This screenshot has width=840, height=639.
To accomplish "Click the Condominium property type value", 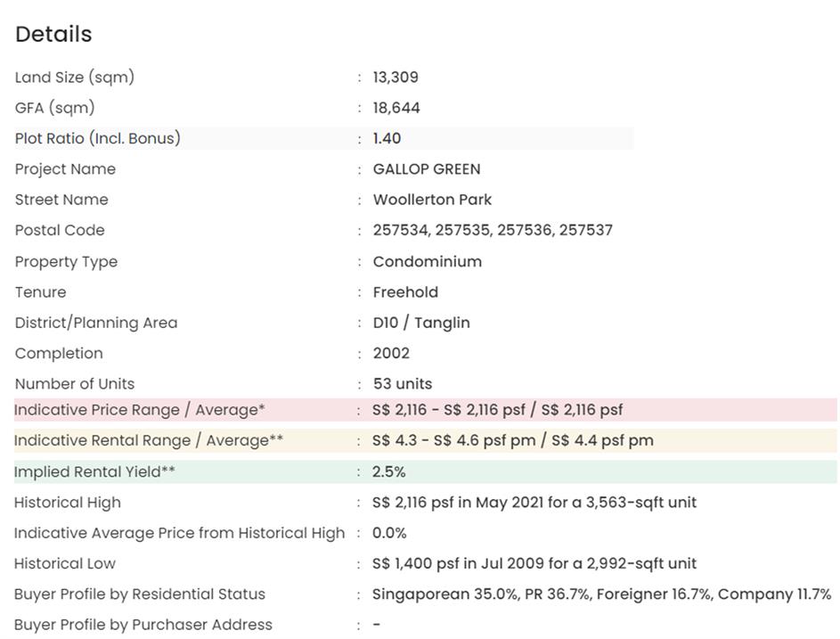I will point(427,261).
